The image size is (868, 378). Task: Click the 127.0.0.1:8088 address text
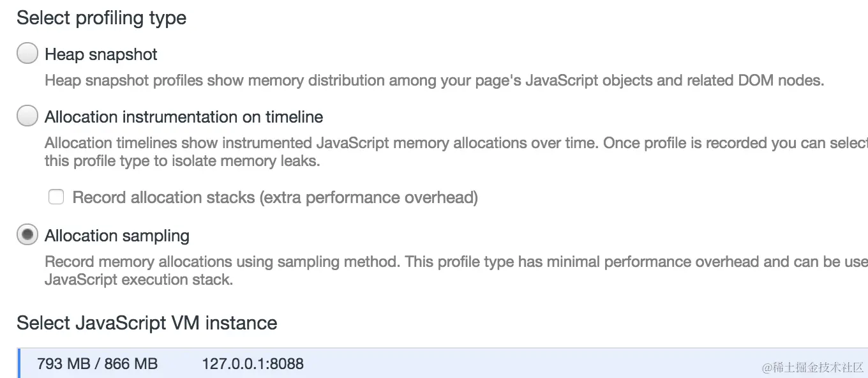tap(253, 364)
